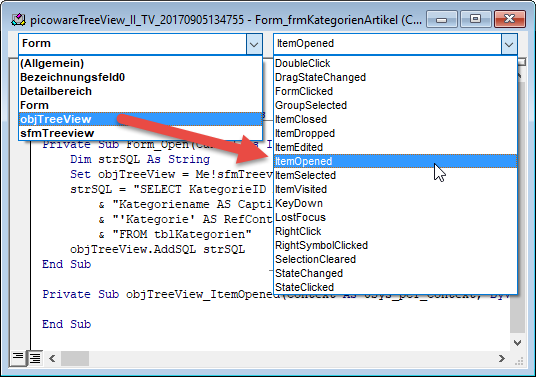Click the module window icon in title bar
The image size is (536, 377).
(18, 20)
